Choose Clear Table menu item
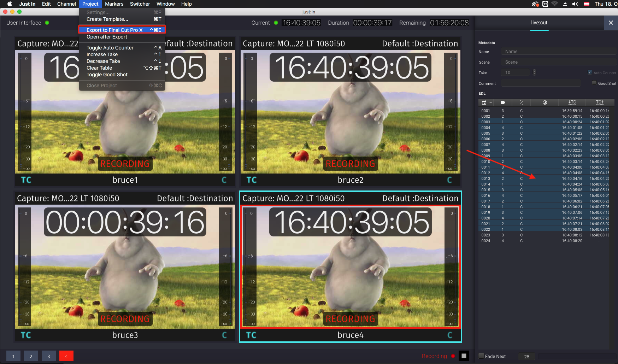The height and width of the screenshot is (364, 618). [x=122, y=68]
